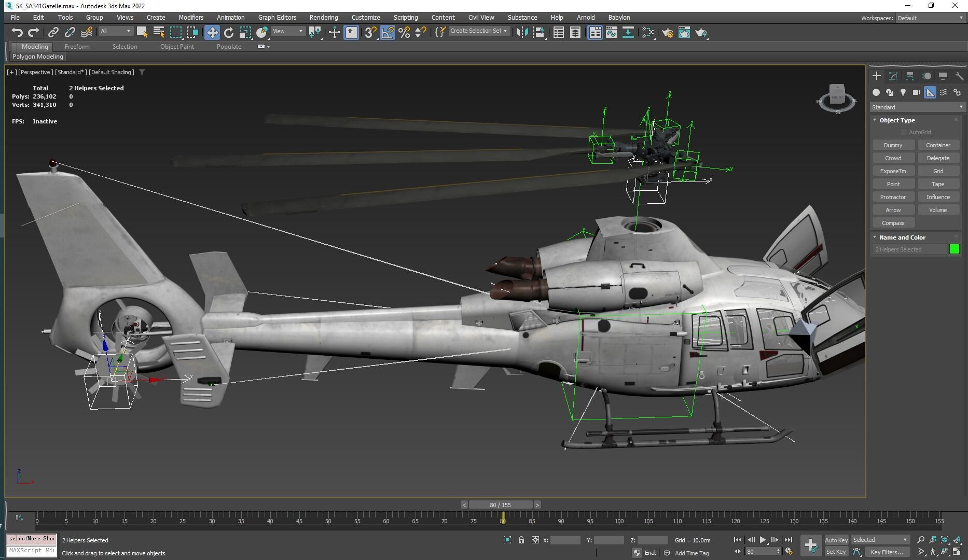Open the Utilities wrench panel tab
This screenshot has height=560, width=968.
[x=959, y=76]
